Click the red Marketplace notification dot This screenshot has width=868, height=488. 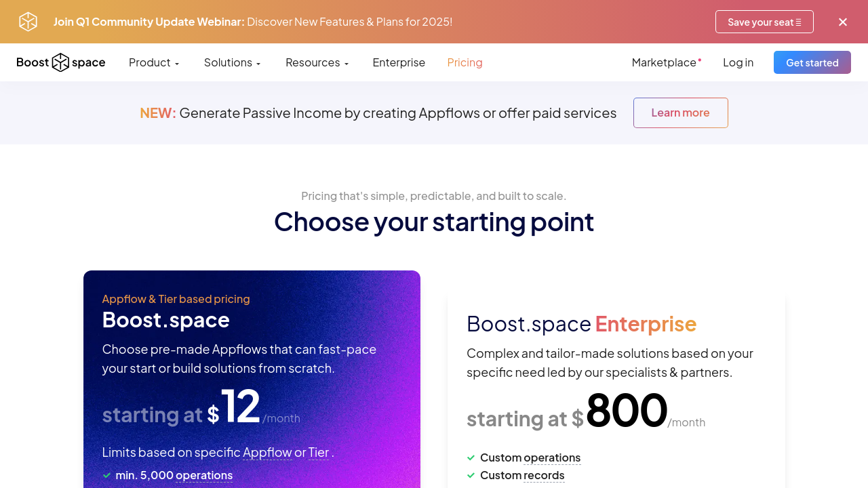pos(700,60)
